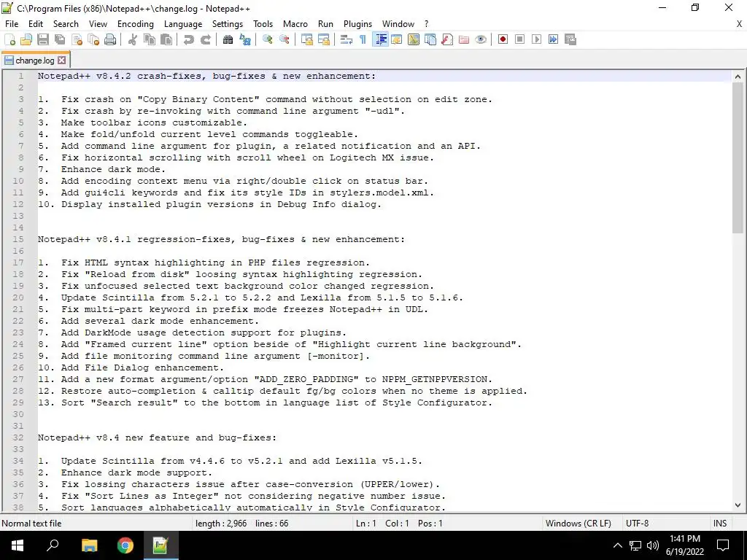
Task: Expand the system tray hidden icons chevron
Action: click(x=617, y=545)
